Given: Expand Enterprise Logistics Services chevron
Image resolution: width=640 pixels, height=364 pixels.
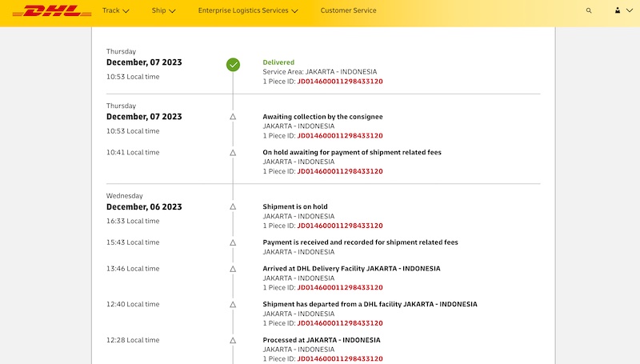Looking at the screenshot, I should pyautogui.click(x=294, y=11).
